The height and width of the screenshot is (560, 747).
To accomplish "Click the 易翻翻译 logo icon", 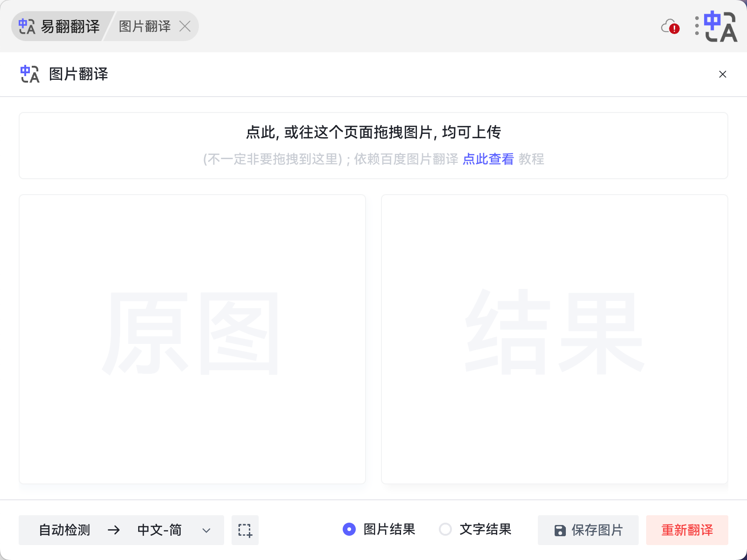I will click(x=27, y=27).
